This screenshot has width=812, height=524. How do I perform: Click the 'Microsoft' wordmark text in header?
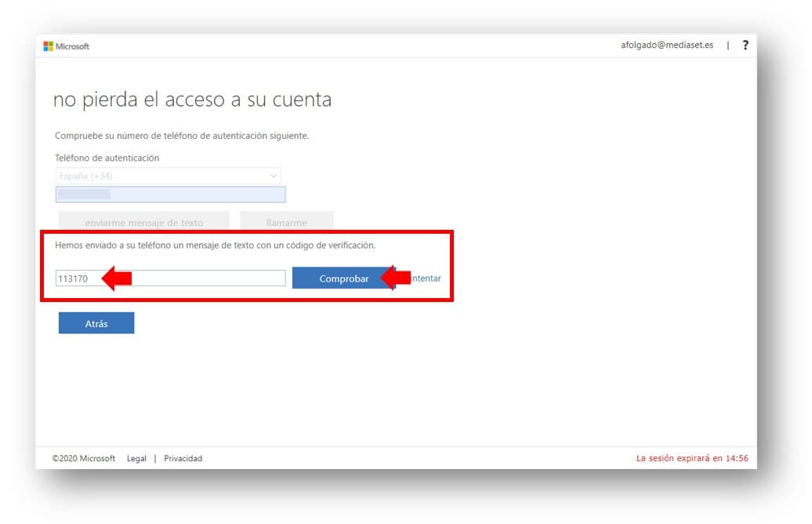tap(72, 46)
